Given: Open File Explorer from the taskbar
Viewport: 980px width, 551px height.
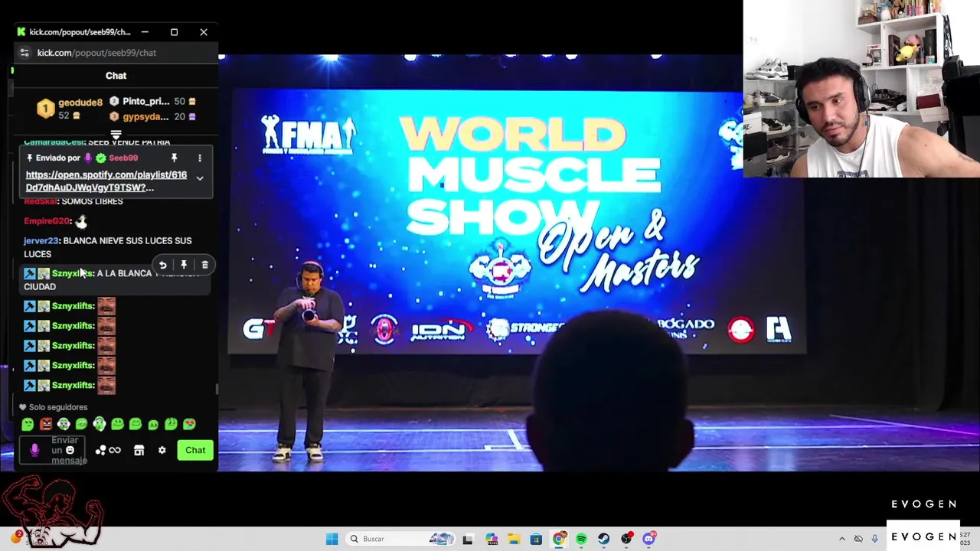Looking at the screenshot, I should [x=514, y=539].
